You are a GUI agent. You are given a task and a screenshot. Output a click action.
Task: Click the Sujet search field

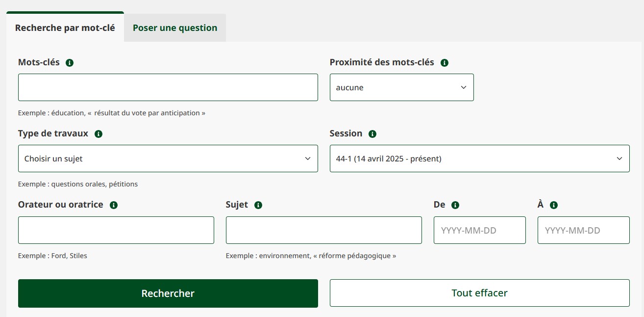coord(323,230)
